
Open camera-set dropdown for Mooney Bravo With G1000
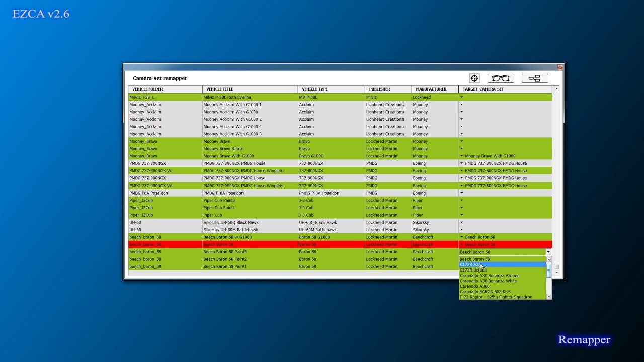pyautogui.click(x=461, y=156)
